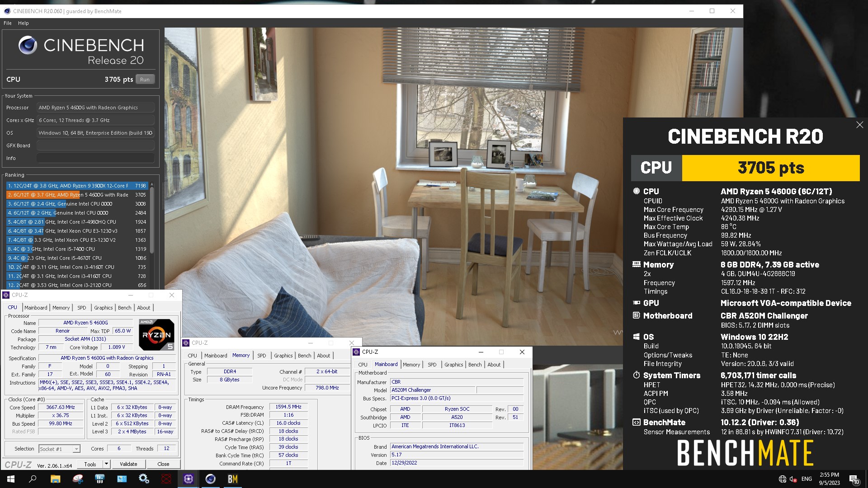
Task: Click the Info input field in Cinebench
Action: [95, 158]
